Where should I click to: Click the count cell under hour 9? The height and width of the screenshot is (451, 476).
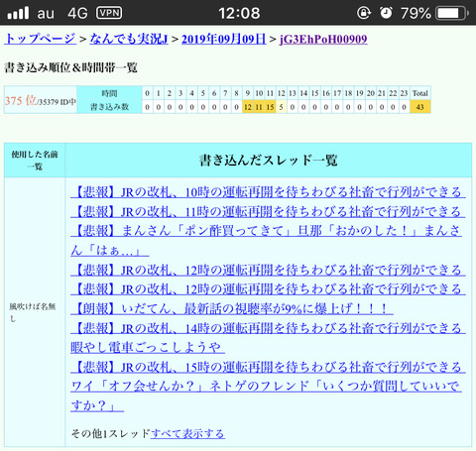click(x=248, y=107)
